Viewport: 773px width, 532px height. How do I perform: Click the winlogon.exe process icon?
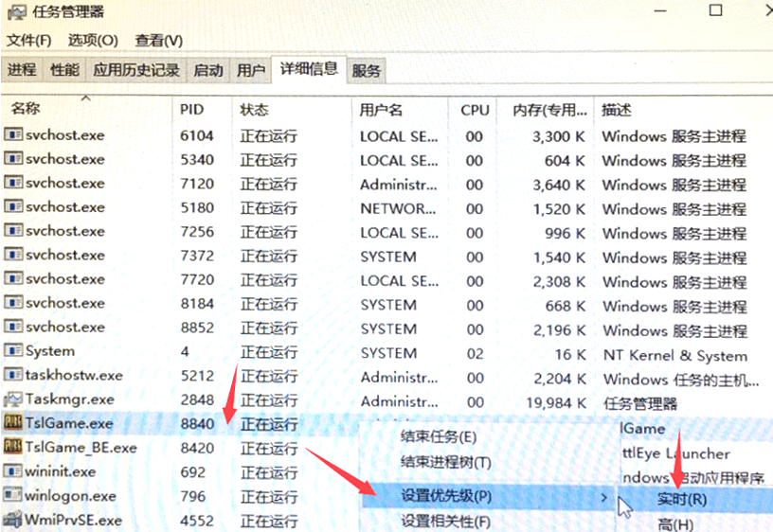point(13,496)
